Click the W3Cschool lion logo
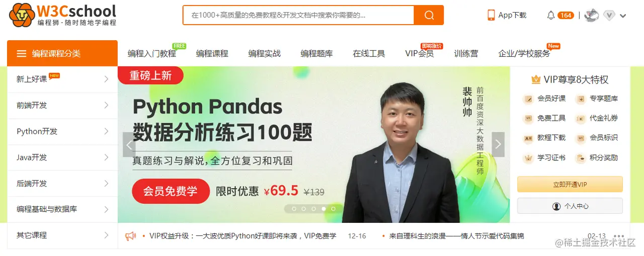Screen dimensions: 644x256 (21, 15)
